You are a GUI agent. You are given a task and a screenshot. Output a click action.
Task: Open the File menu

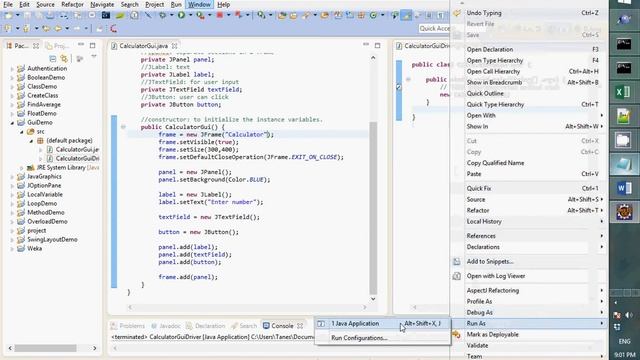coord(8,4)
